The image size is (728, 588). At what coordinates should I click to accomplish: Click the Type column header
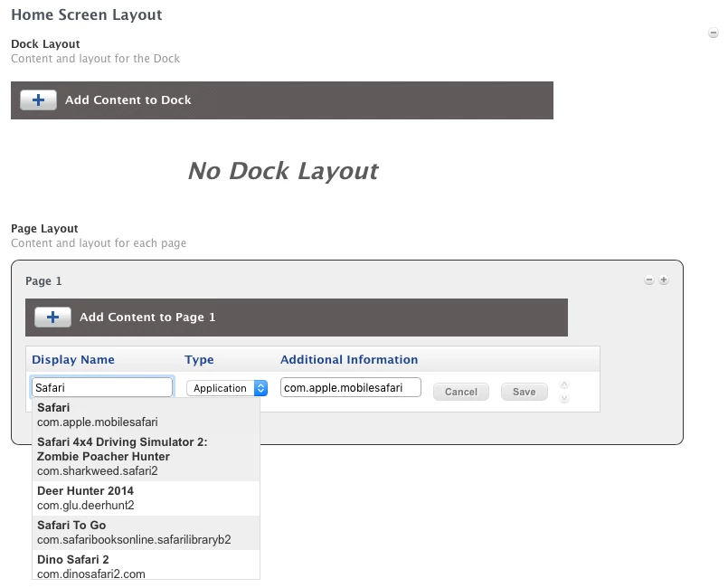pos(199,359)
